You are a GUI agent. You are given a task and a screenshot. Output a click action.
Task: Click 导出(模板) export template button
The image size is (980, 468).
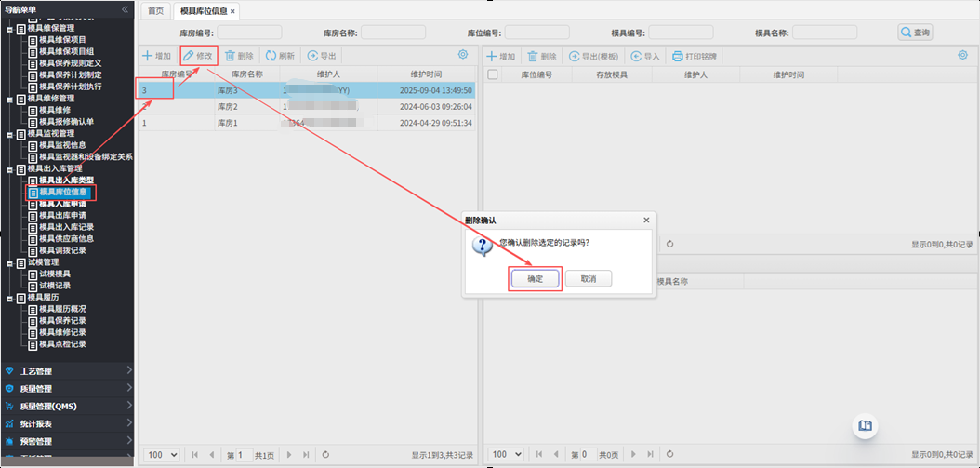594,56
